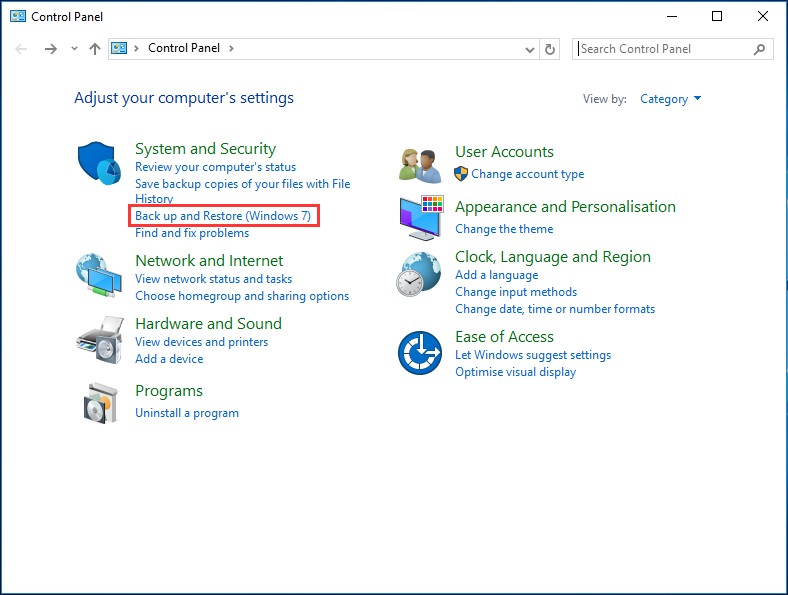
Task: Open System and Security category
Action: click(206, 149)
